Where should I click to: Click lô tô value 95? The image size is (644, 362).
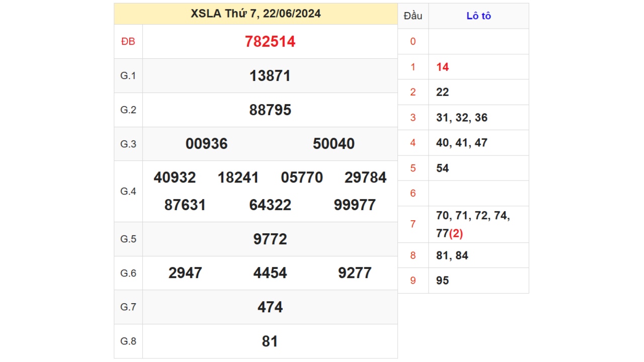point(443,281)
